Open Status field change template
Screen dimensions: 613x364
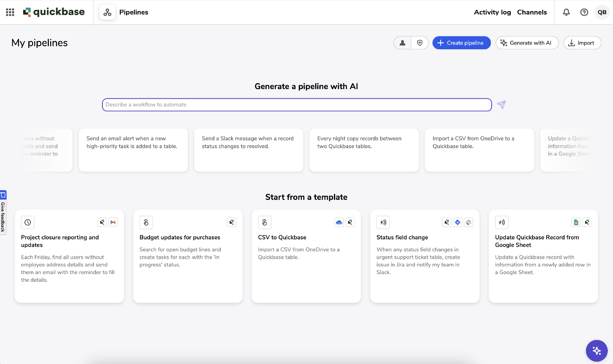click(x=425, y=256)
